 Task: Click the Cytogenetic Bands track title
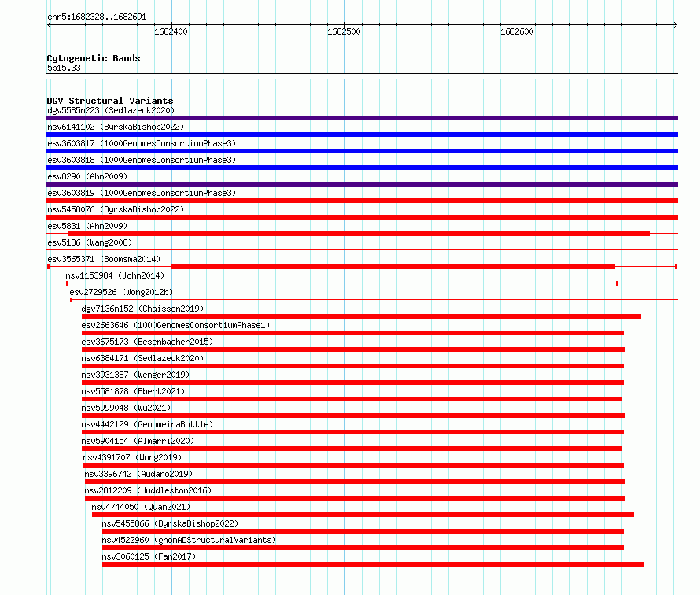[x=94, y=58]
